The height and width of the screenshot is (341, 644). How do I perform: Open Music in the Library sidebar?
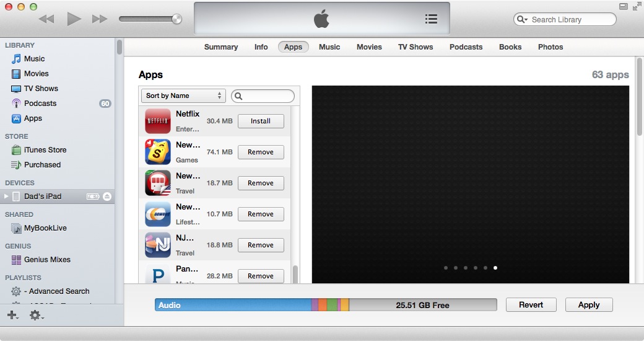click(34, 59)
